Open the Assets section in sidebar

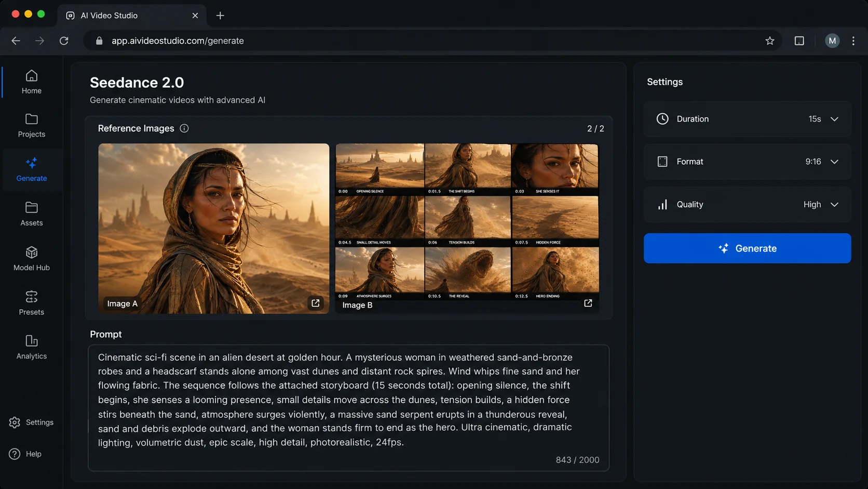[31, 214]
